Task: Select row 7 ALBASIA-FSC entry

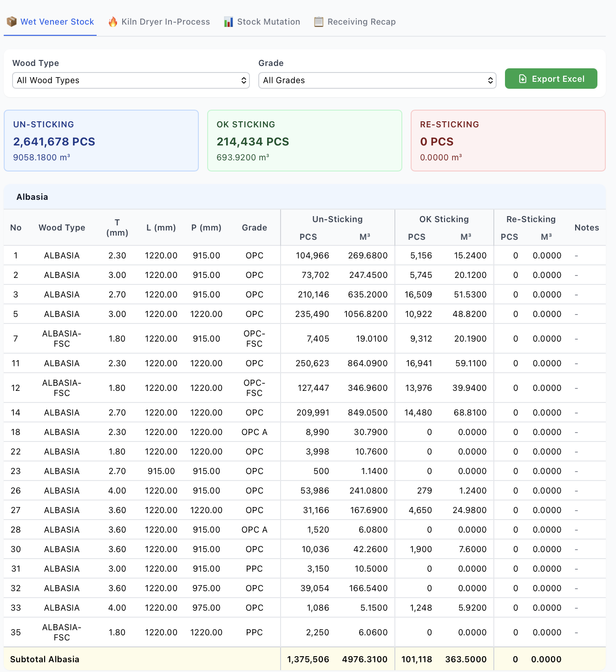Action: pos(62,339)
